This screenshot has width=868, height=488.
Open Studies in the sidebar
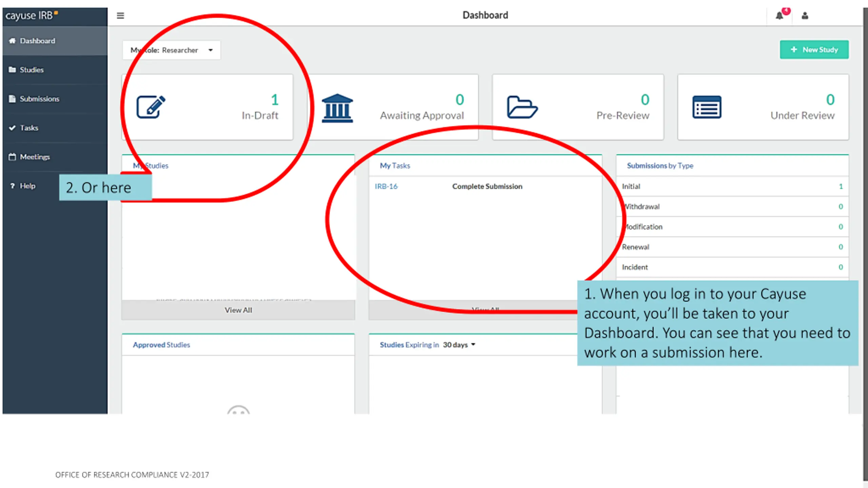point(55,69)
